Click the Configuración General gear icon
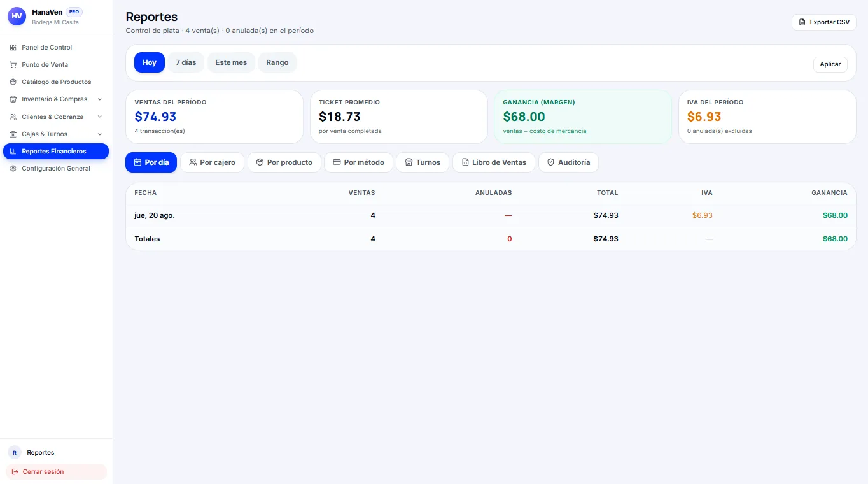The height and width of the screenshot is (484, 868). [13, 169]
